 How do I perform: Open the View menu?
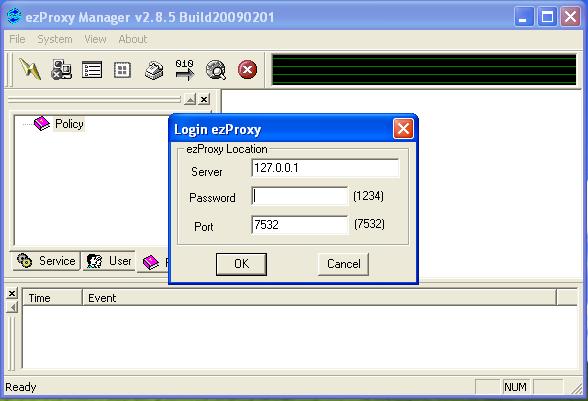point(95,39)
